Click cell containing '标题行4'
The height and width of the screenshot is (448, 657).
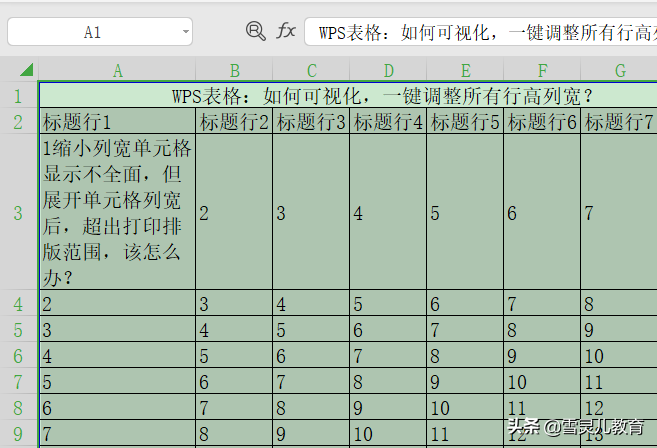tap(388, 122)
